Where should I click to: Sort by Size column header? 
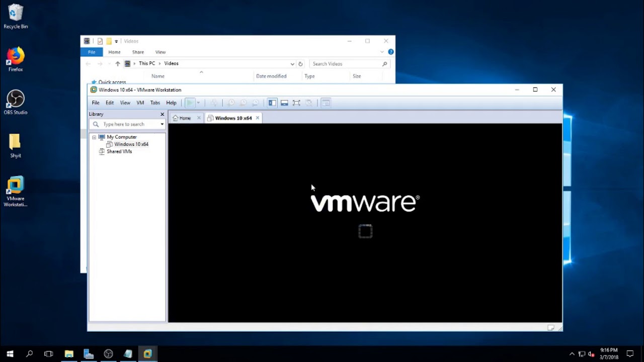[x=357, y=76]
